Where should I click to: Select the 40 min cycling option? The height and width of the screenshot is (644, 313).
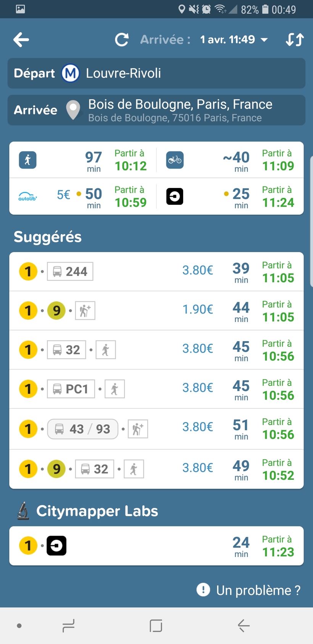(x=230, y=160)
